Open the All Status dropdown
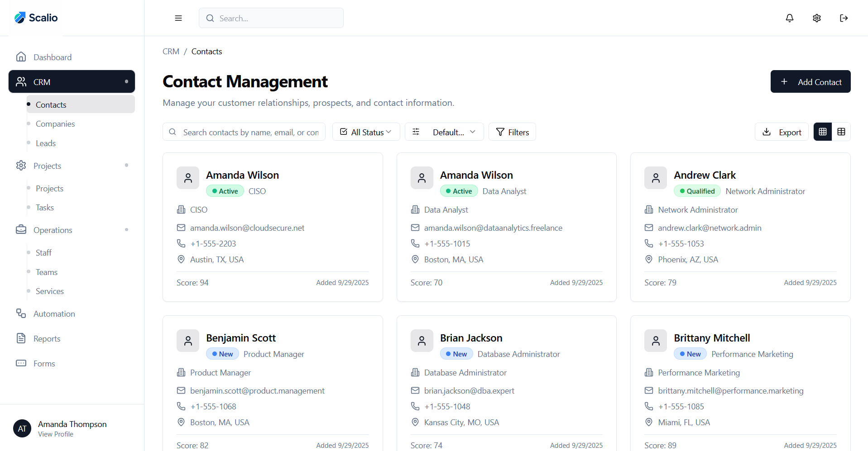 [x=366, y=132]
